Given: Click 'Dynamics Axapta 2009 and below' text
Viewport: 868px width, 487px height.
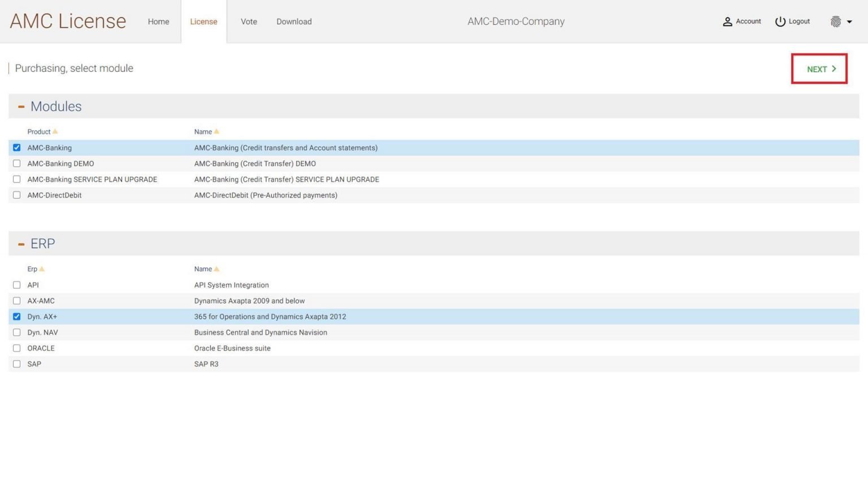Looking at the screenshot, I should [249, 301].
